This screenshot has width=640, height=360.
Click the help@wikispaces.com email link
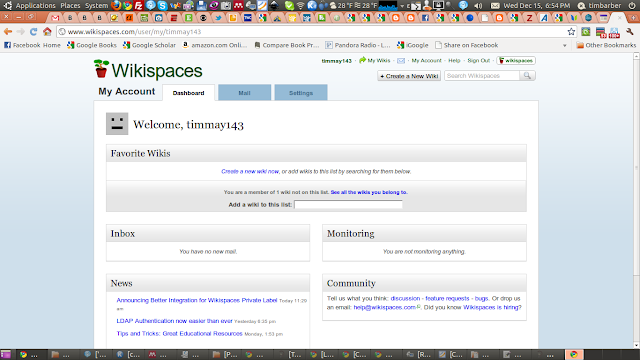click(384, 307)
